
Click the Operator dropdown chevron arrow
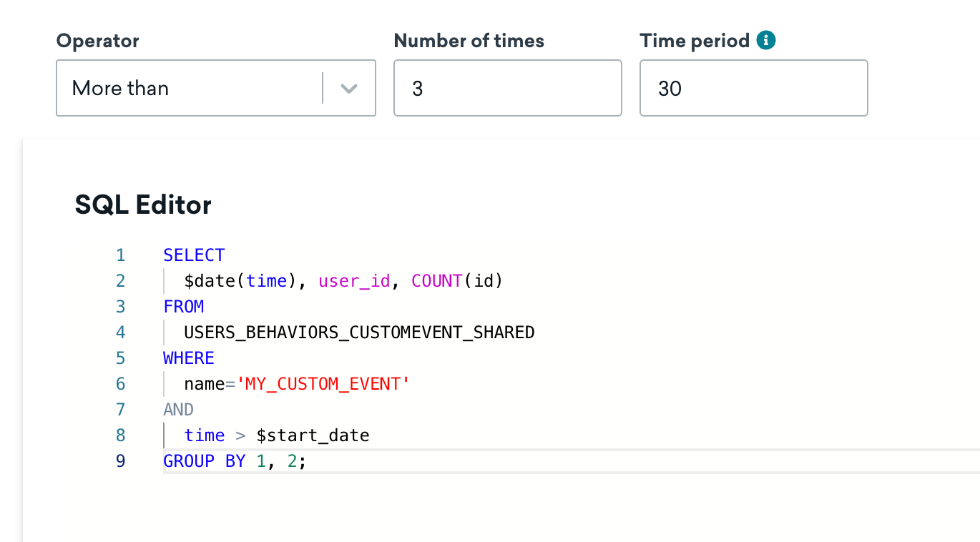[349, 89]
